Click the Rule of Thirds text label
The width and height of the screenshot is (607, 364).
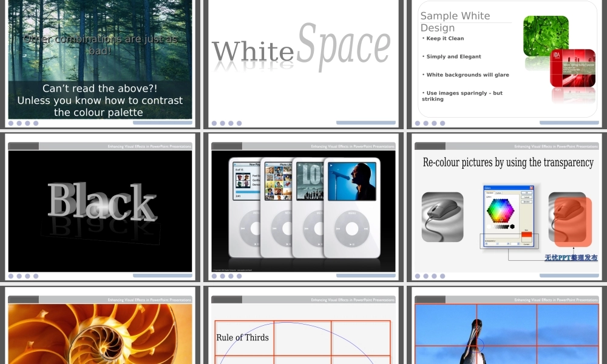click(242, 338)
